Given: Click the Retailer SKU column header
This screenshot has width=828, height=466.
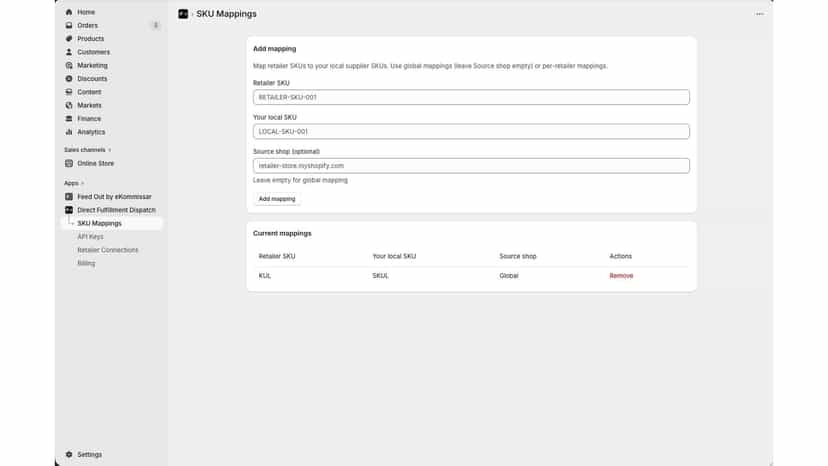Looking at the screenshot, I should pos(277,256).
